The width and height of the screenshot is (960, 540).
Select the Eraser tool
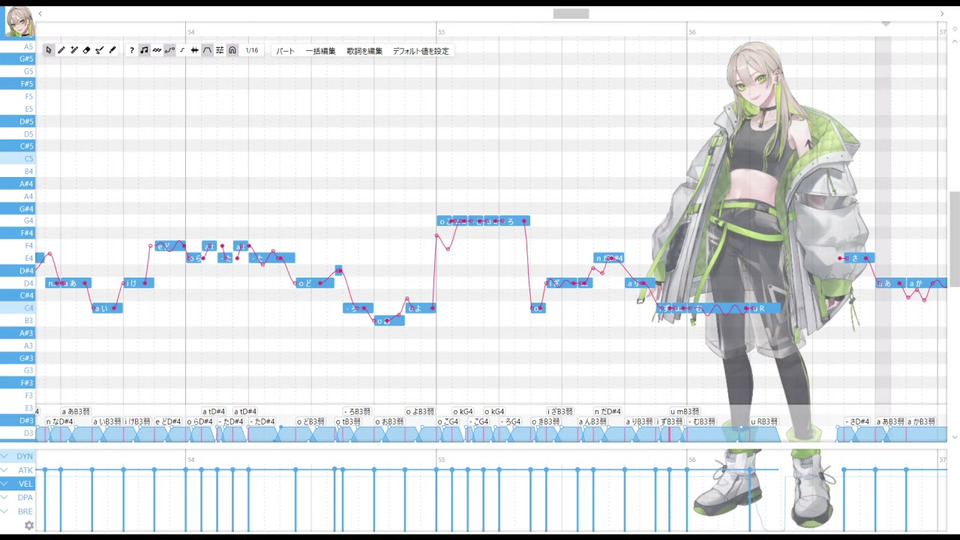point(87,50)
